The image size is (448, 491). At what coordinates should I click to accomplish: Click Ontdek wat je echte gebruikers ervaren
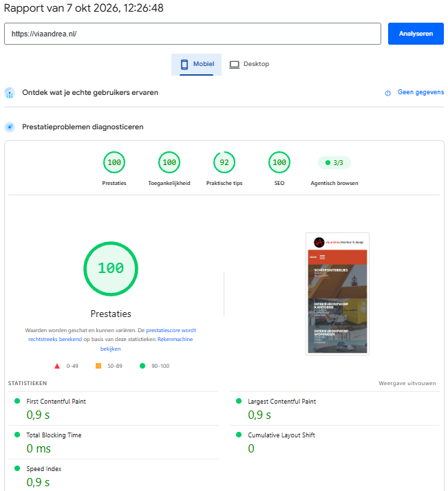[x=90, y=93]
